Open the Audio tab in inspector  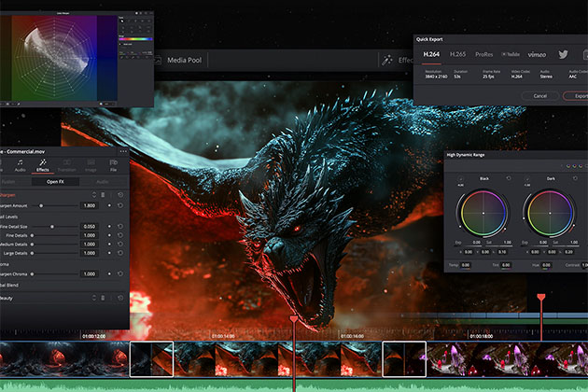point(20,165)
